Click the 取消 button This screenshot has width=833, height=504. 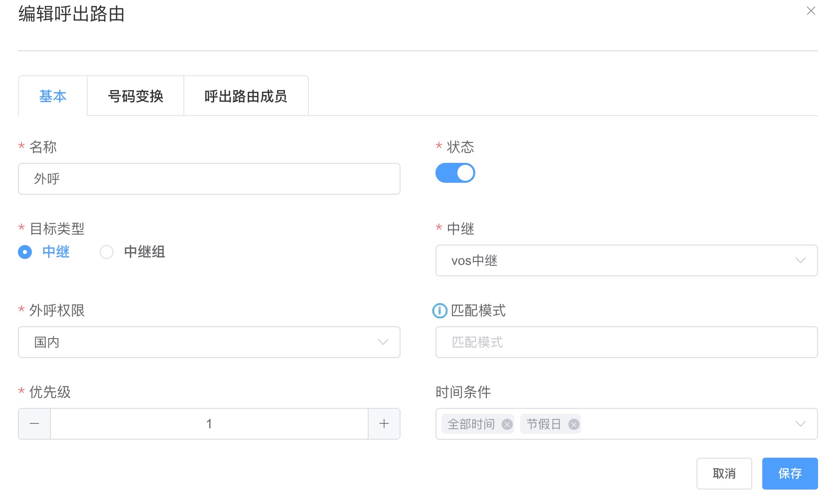click(x=724, y=474)
